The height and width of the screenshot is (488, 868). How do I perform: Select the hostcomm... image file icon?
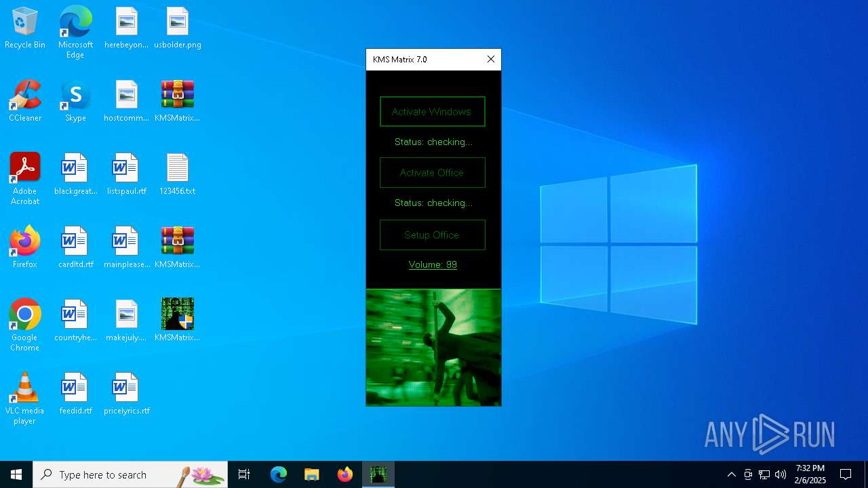pyautogui.click(x=127, y=102)
